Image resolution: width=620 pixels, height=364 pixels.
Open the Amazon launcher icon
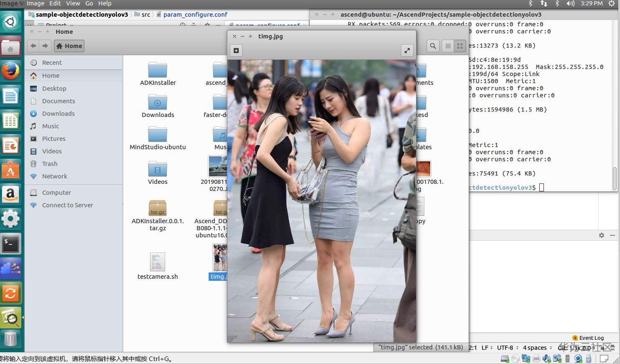10,194
